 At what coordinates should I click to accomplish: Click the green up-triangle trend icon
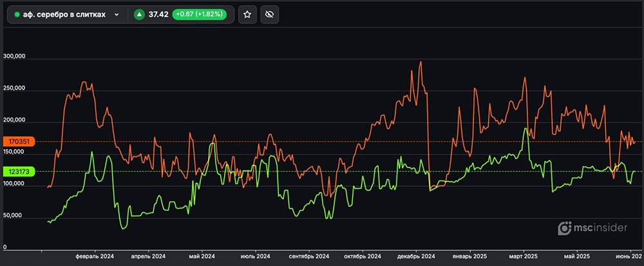click(138, 14)
